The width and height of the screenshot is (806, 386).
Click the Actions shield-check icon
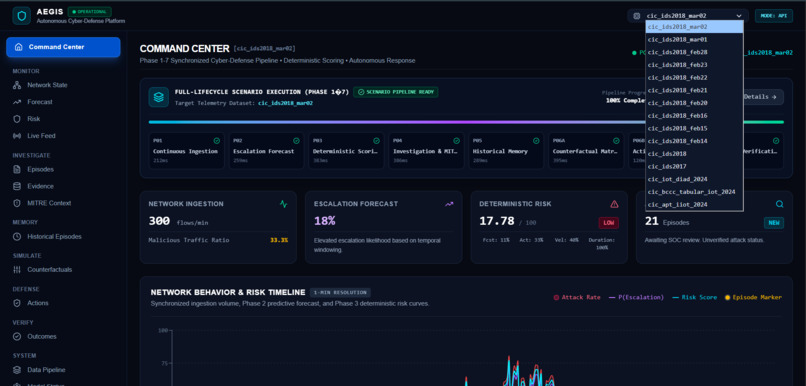click(17, 303)
